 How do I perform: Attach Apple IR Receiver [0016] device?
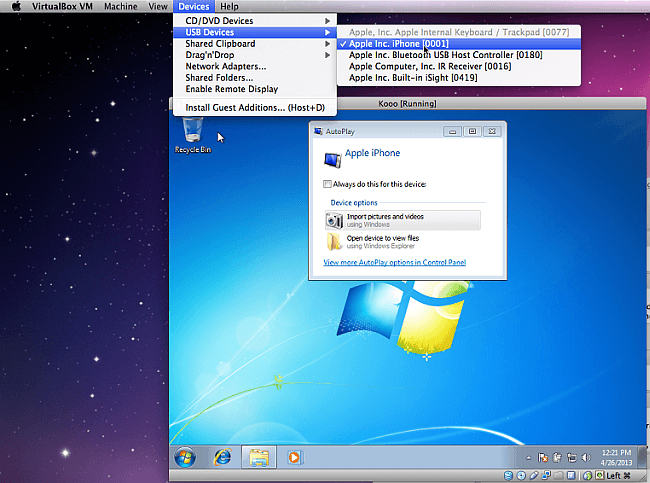(459, 66)
